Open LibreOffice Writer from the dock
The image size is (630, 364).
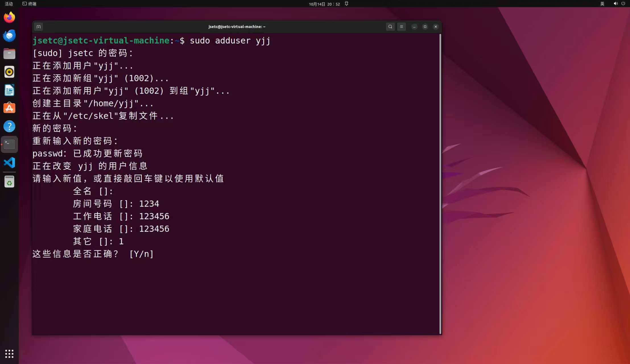9,90
